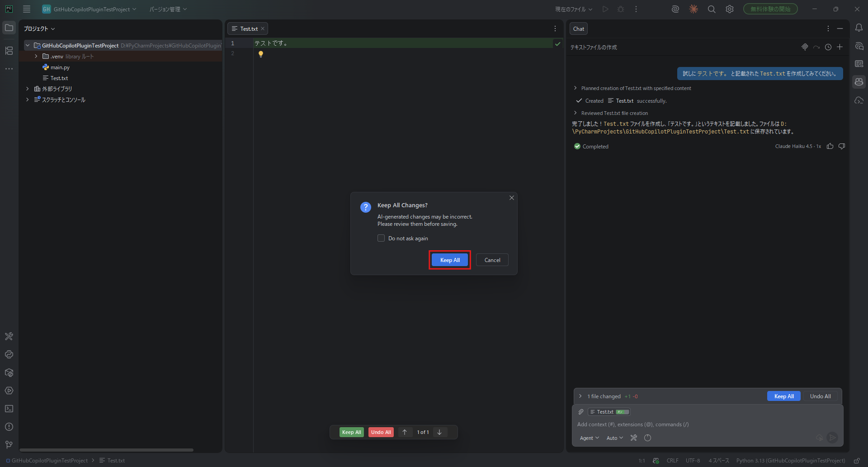Open the notifications bell icon
Image resolution: width=868 pixels, height=467 pixels.
(x=859, y=28)
